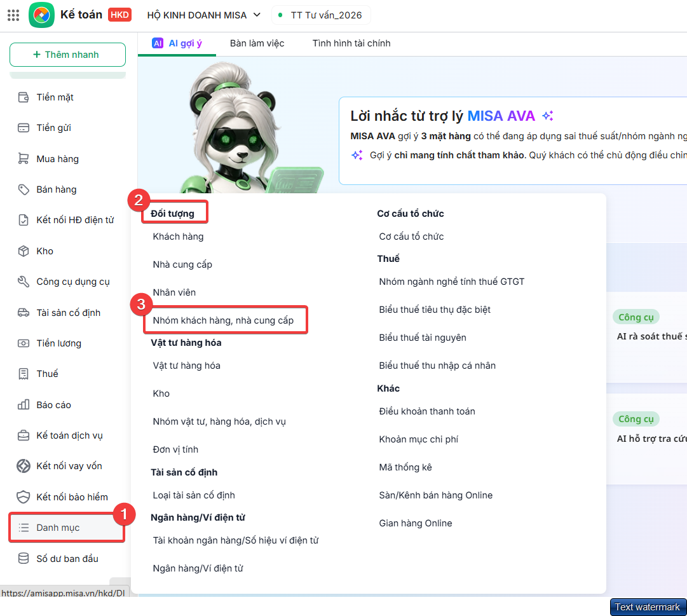Open the TT Tư vấn_2026 data selector

click(321, 15)
